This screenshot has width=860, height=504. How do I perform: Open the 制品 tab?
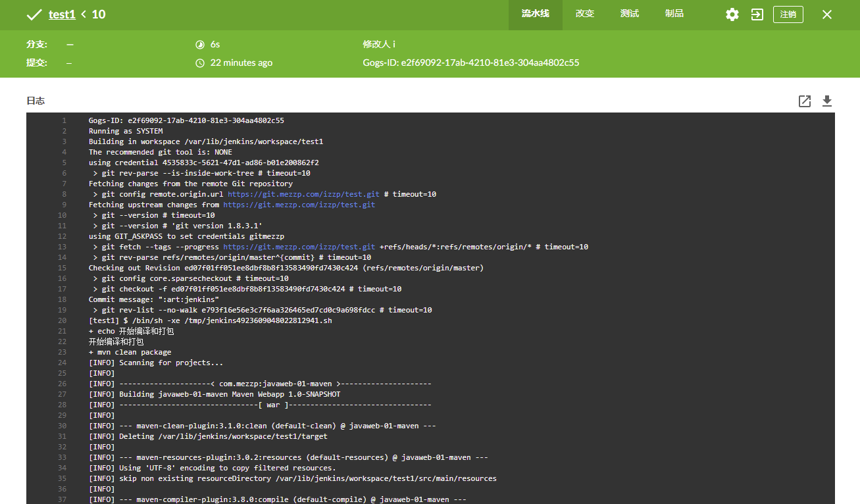pyautogui.click(x=674, y=14)
